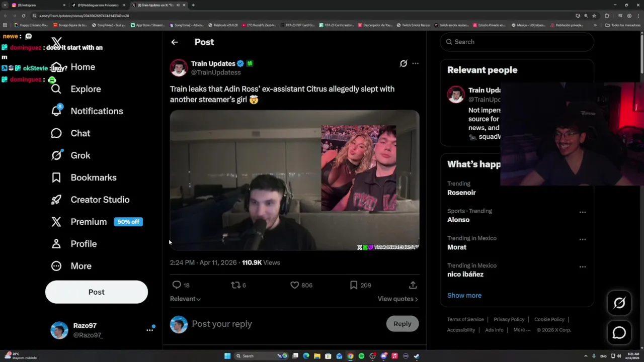Viewport: 644px width, 362px height.
Task: Click the reply icon with 18
Action: pos(181,285)
